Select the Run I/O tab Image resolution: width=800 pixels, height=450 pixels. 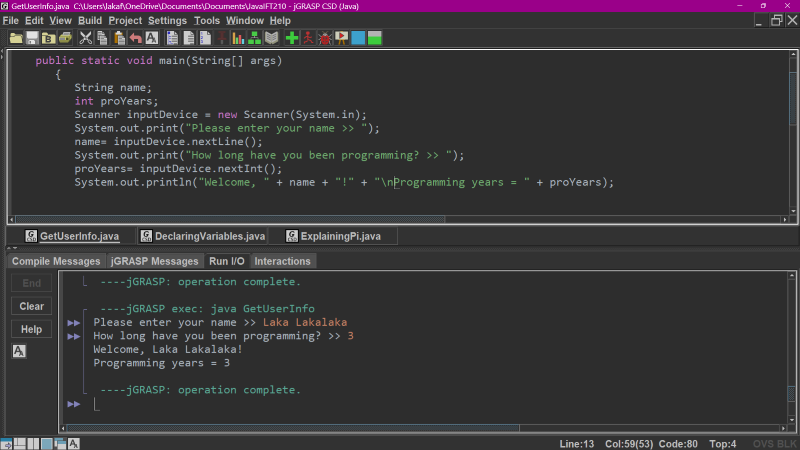(x=227, y=261)
